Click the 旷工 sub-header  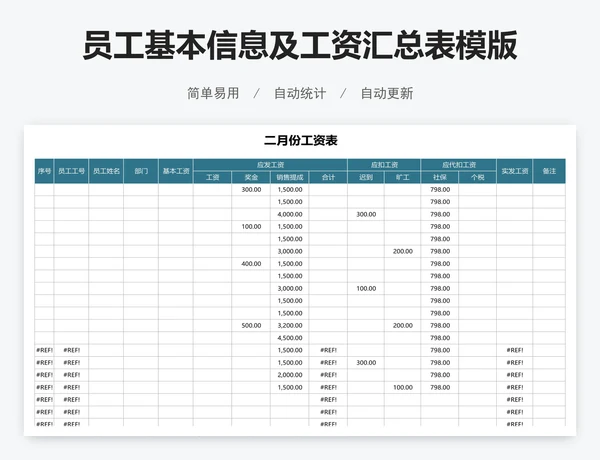tap(403, 177)
